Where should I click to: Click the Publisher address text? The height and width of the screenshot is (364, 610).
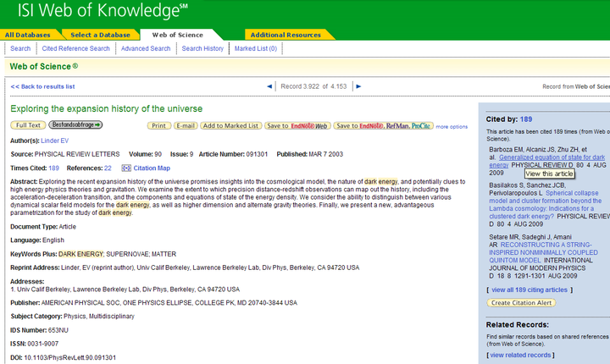coord(169,302)
